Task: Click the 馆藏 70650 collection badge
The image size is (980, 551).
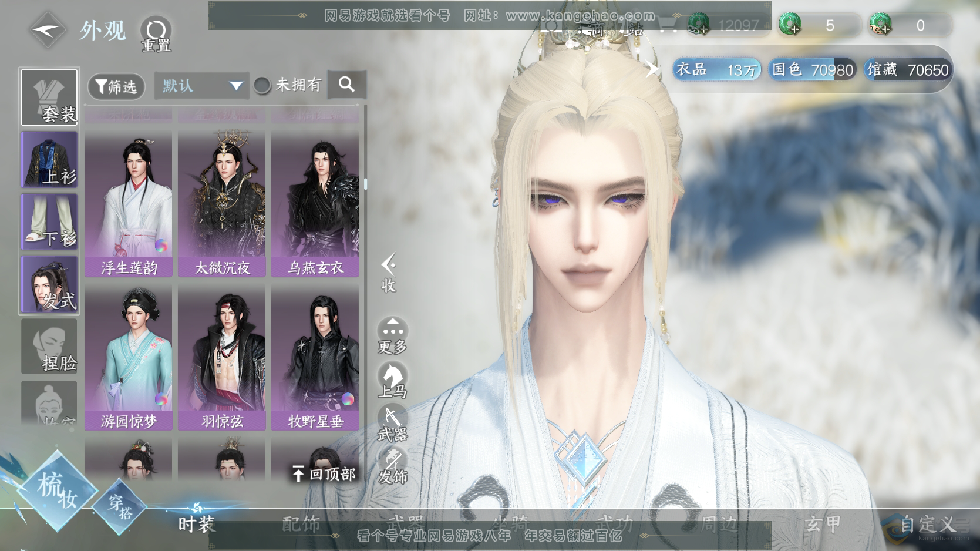Action: click(x=908, y=70)
